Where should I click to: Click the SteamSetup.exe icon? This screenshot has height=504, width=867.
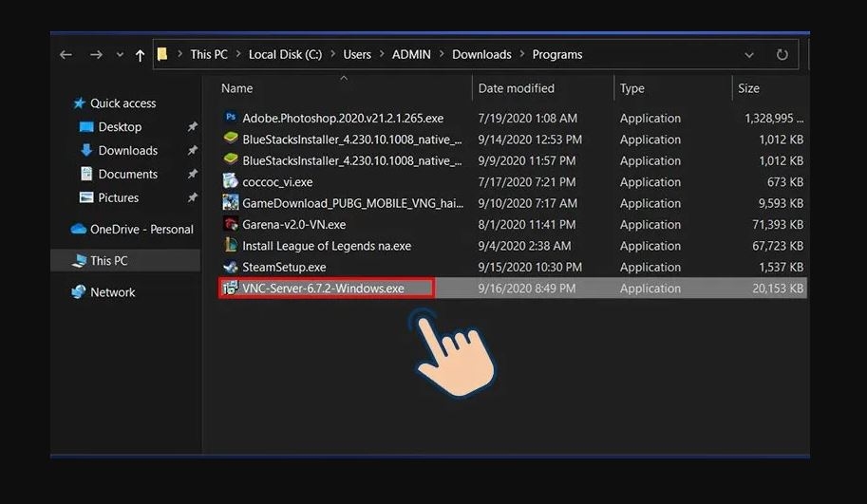[231, 267]
